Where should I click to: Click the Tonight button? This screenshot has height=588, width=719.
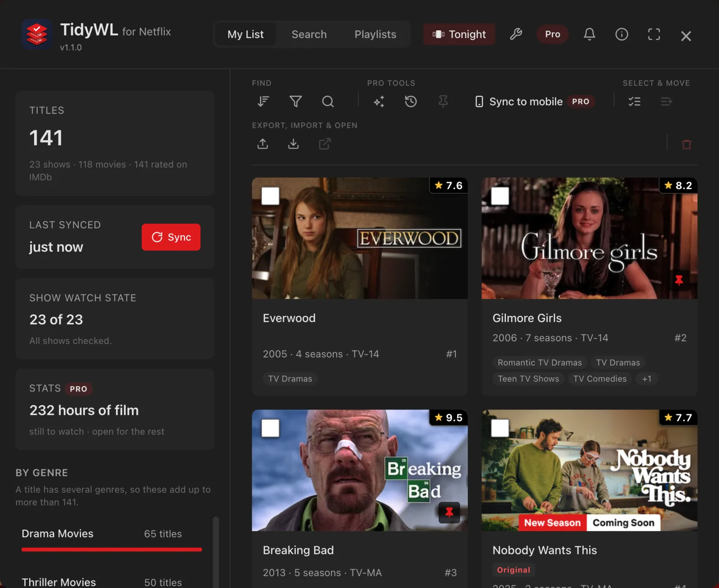click(x=459, y=34)
